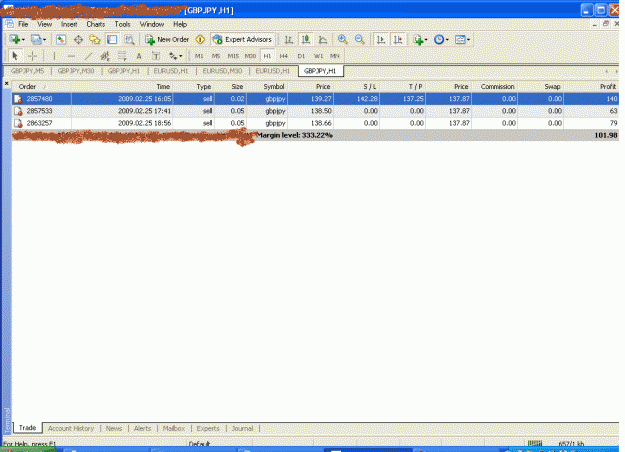Open the Charts menu
Viewport: 625px width, 452px height.
point(96,24)
